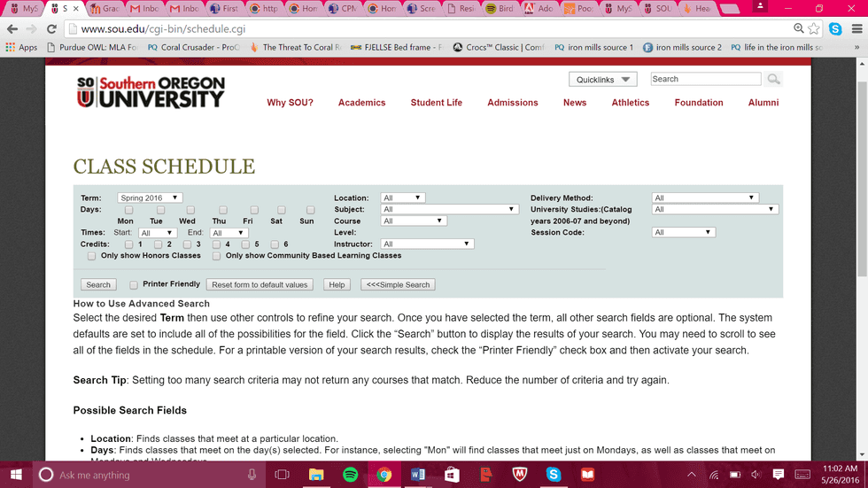Toggle the Printer Friendly checkbox
This screenshot has height=488, width=868.
tap(134, 285)
